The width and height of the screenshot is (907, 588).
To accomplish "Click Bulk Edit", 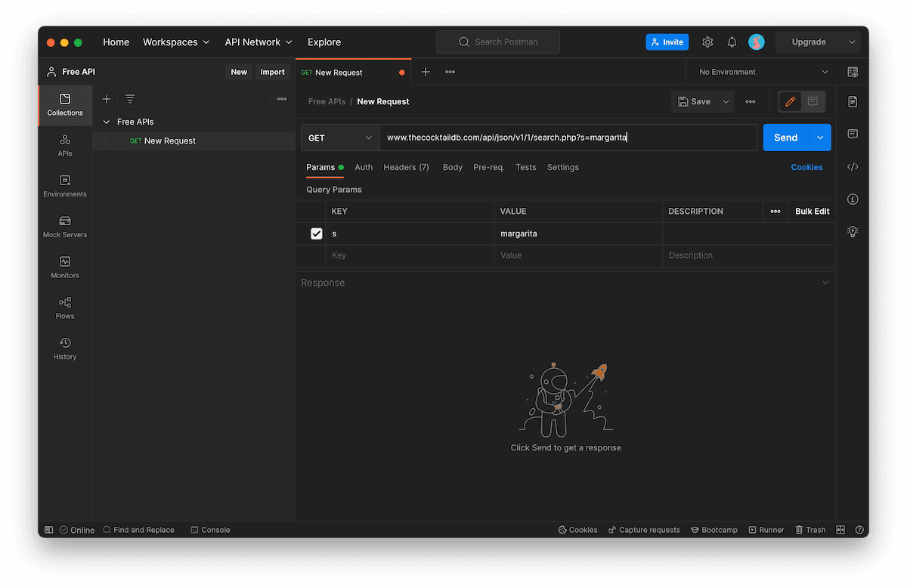I will tap(813, 211).
